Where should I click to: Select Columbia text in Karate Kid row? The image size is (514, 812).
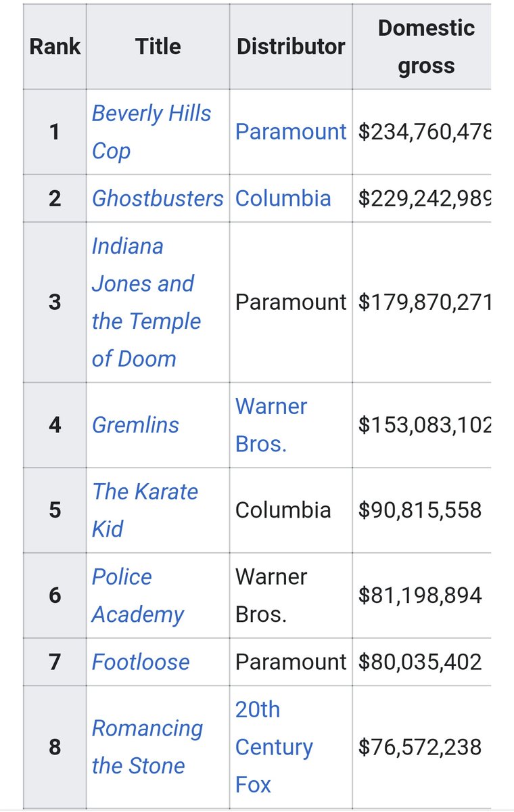283,510
